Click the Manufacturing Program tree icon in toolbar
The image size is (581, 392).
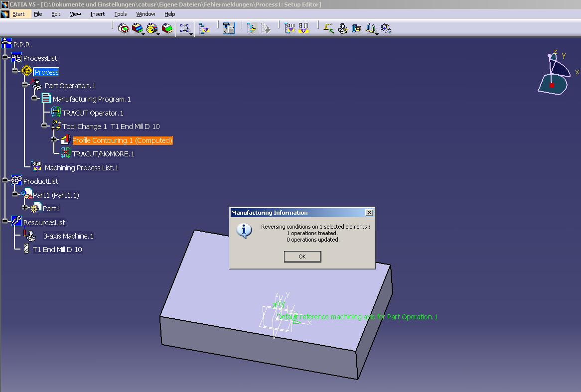204,28
